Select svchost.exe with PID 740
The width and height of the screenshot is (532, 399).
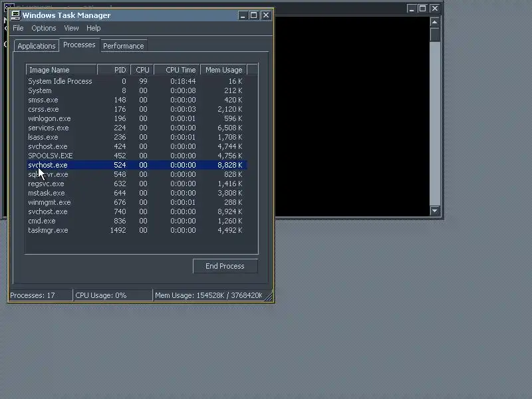click(x=137, y=211)
